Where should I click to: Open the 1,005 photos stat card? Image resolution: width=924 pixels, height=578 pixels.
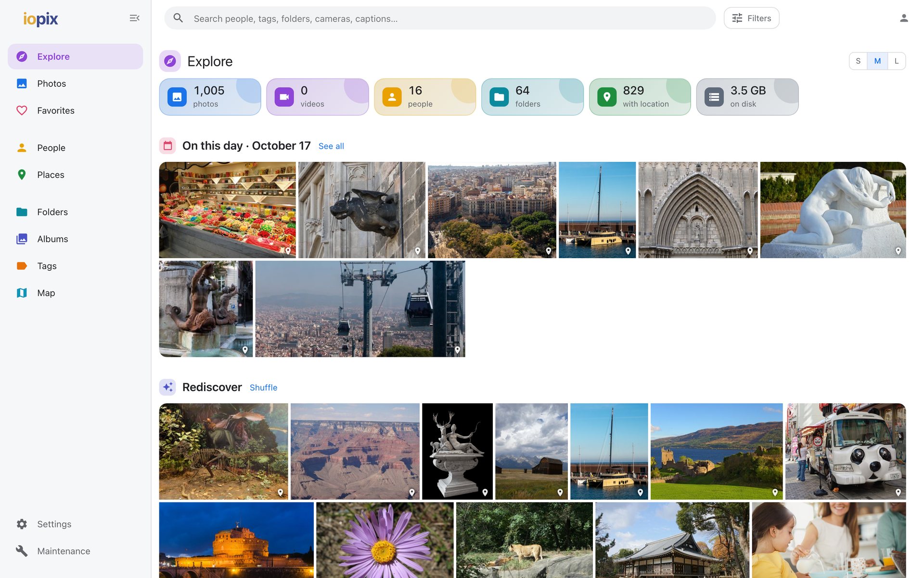click(x=210, y=97)
